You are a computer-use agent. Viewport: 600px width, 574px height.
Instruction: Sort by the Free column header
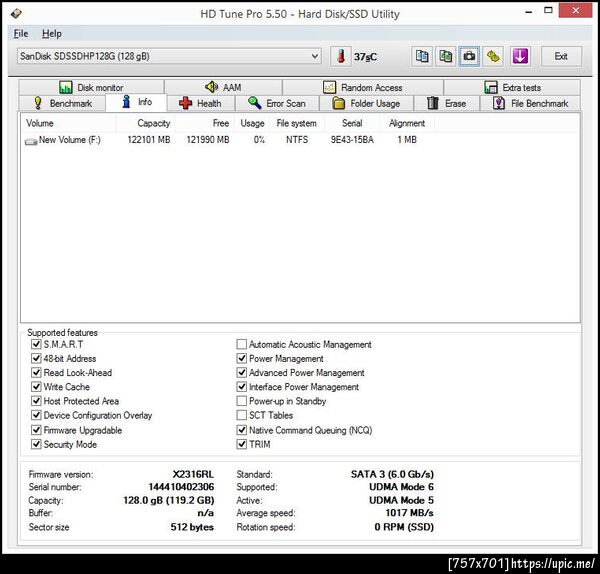[204, 123]
